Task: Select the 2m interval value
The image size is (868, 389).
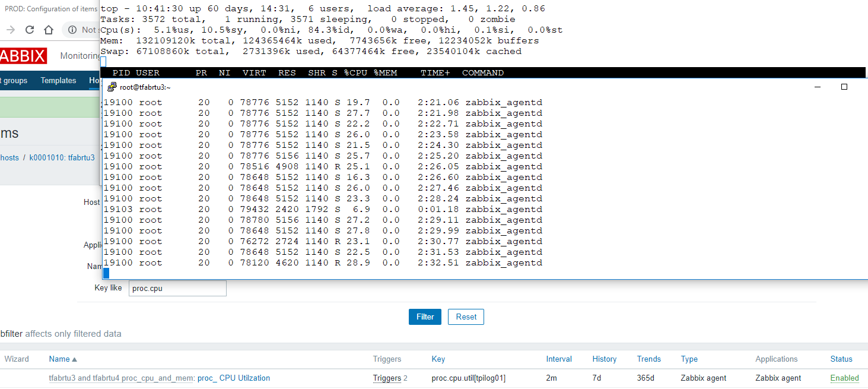Action: pyautogui.click(x=551, y=378)
